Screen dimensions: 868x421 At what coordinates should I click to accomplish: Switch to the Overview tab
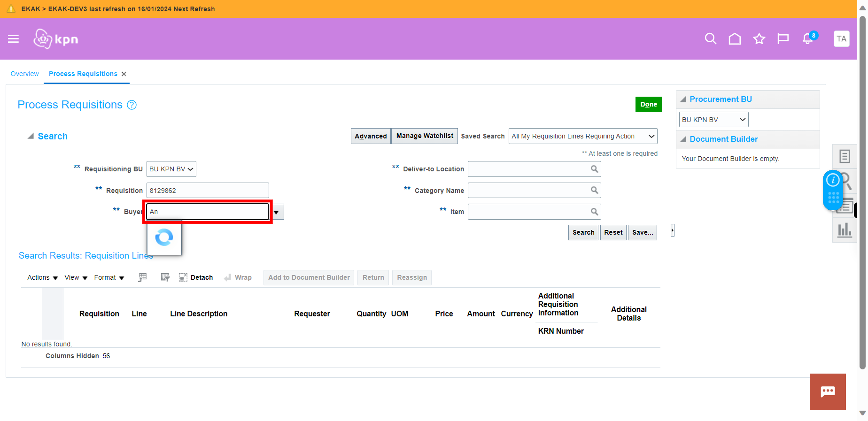point(25,74)
